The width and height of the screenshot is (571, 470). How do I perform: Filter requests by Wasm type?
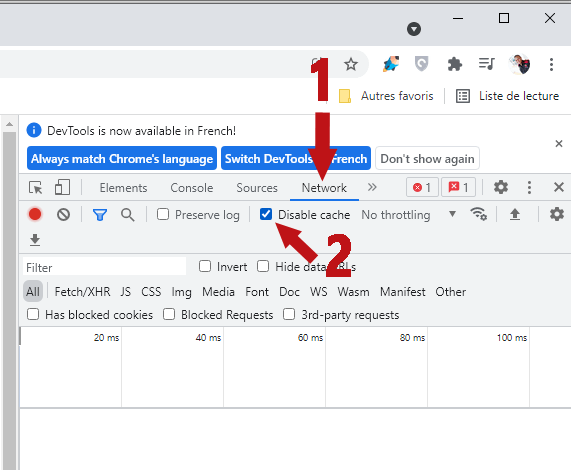353,292
